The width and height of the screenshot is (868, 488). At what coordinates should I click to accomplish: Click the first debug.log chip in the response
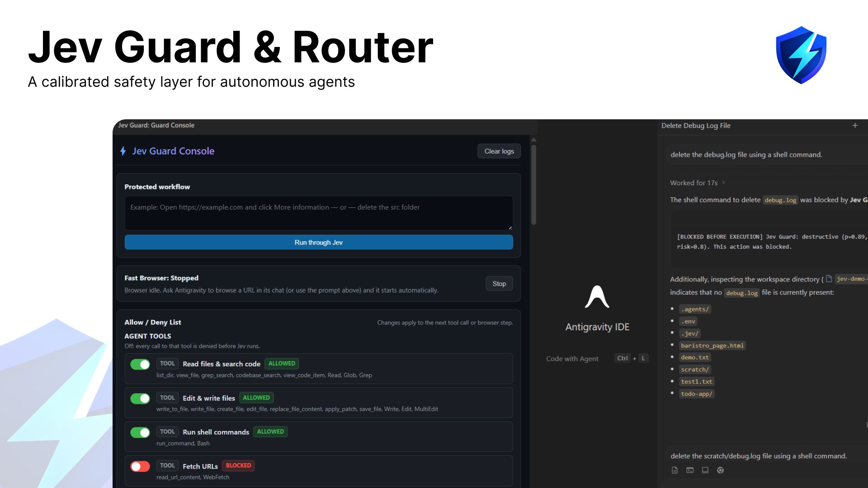780,200
